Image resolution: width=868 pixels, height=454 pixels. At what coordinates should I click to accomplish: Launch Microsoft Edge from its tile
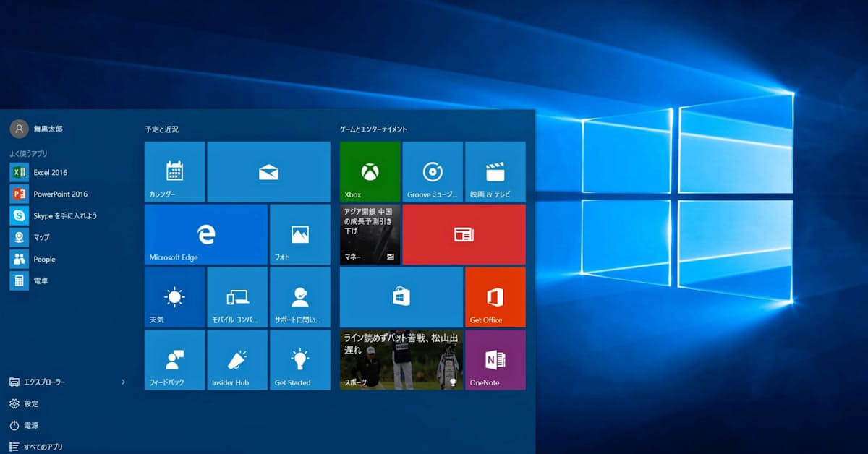[x=206, y=234]
